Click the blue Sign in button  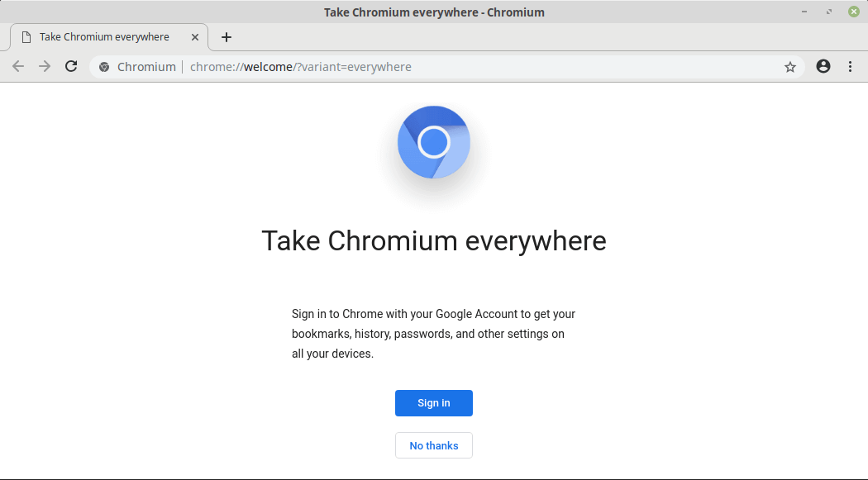(x=434, y=403)
